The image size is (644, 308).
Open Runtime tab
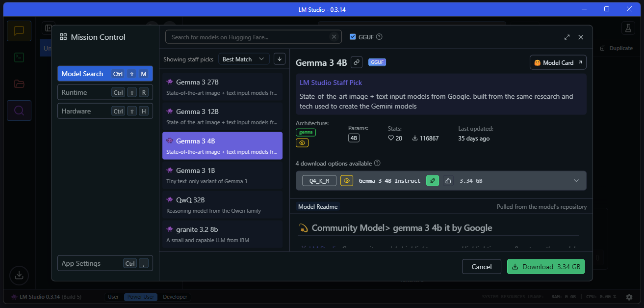click(x=105, y=92)
